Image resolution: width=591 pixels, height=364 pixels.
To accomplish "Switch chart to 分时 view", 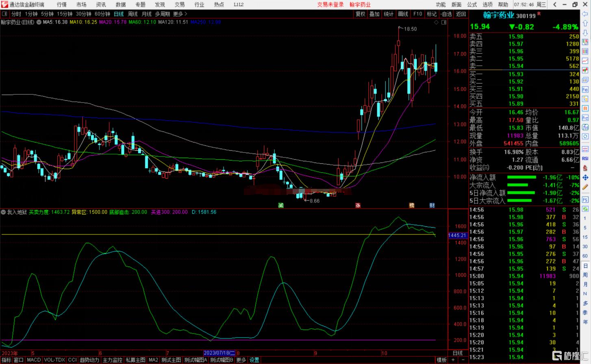I will [x=16, y=14].
